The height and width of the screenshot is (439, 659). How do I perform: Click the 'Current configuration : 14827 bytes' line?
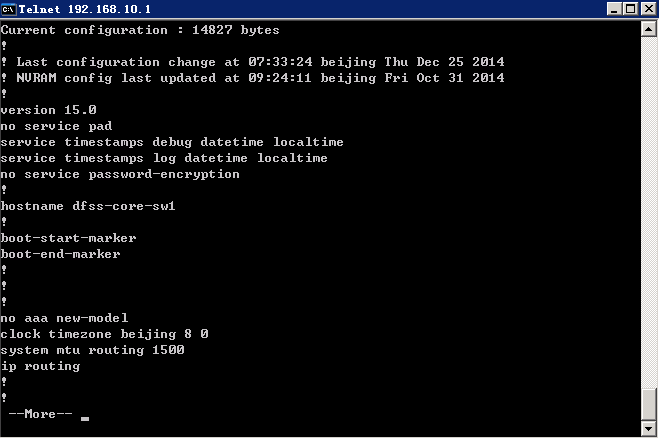[x=140, y=30]
